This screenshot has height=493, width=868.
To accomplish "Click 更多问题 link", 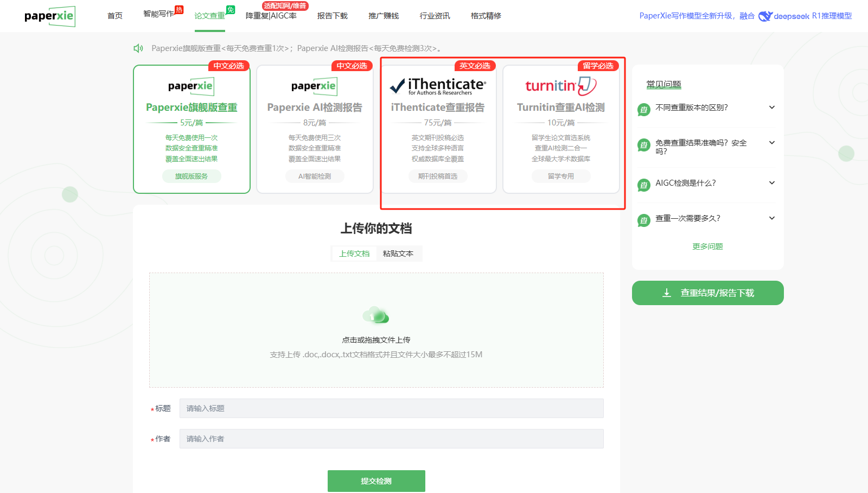I will pos(707,246).
